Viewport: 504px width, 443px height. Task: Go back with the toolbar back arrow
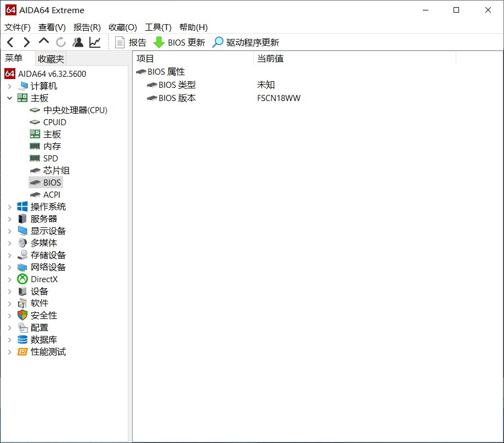10,42
